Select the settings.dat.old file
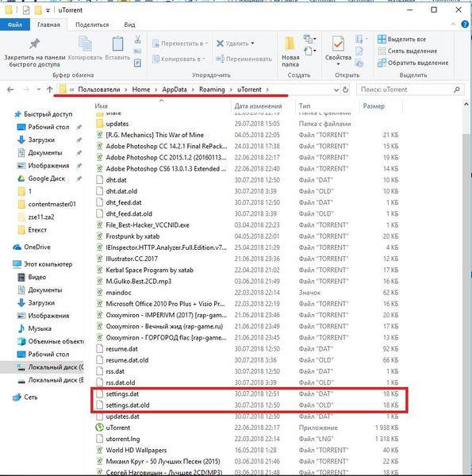472x476 pixels. [x=249, y=405]
